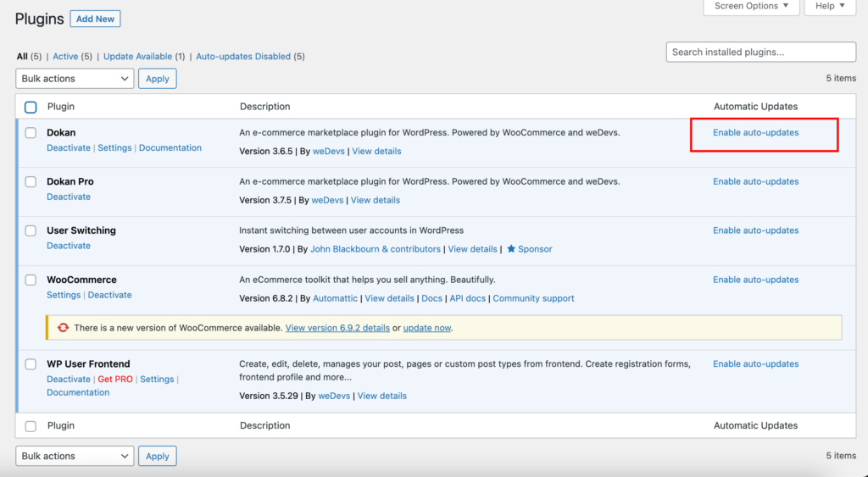Screen dimensions: 868x477
Task: Click the bottom Apply button
Action: point(157,456)
